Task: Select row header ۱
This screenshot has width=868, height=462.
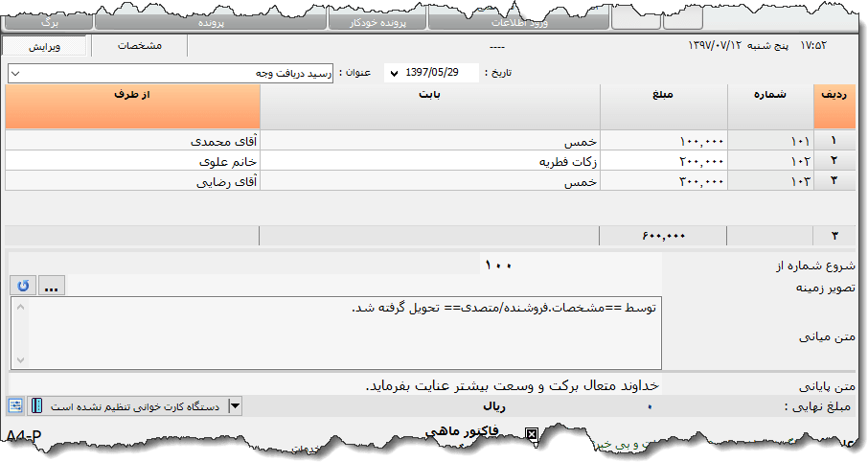Action: click(834, 141)
